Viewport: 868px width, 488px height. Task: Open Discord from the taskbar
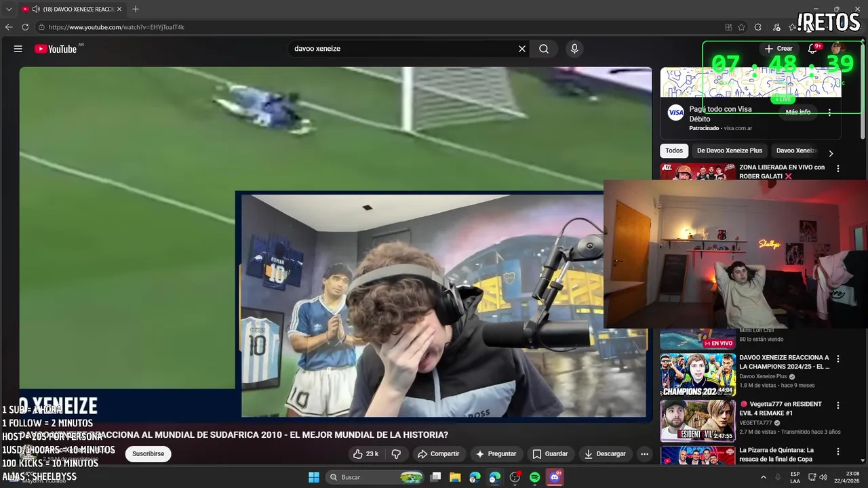(555, 477)
